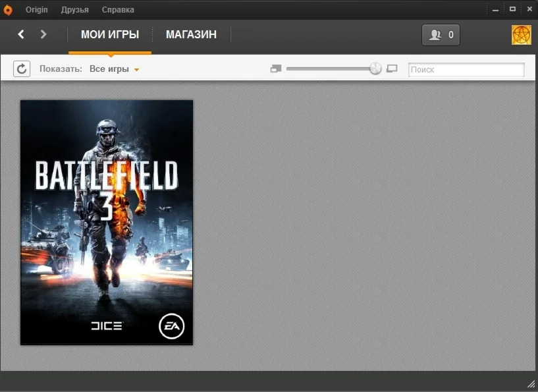The image size is (538, 392).
Task: Open the Origin menu
Action: tap(36, 9)
